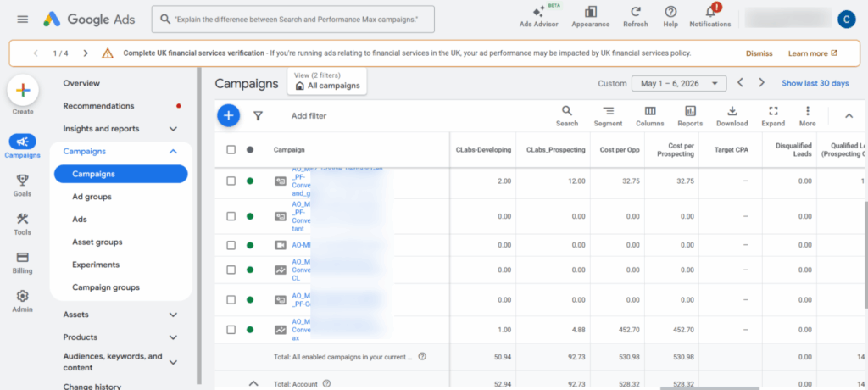Click the Google Ads logo
The width and height of the screenshot is (868, 390).
pyautogui.click(x=91, y=19)
